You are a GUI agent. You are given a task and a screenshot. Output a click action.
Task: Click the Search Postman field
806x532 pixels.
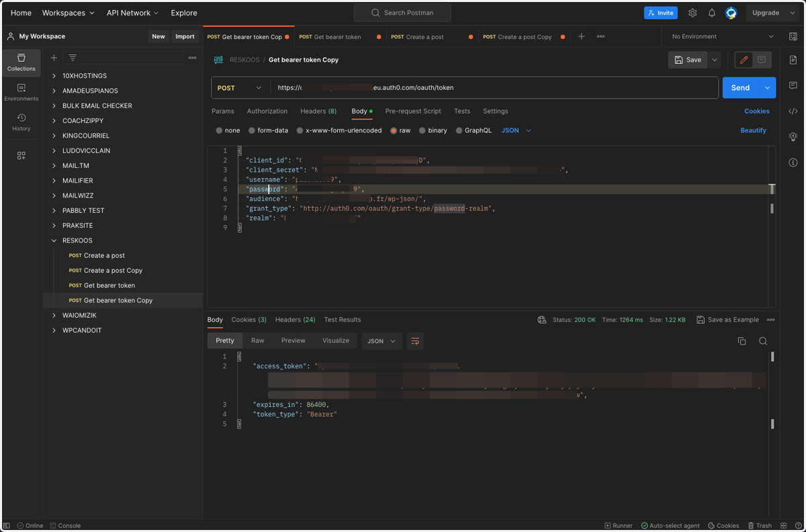[402, 13]
